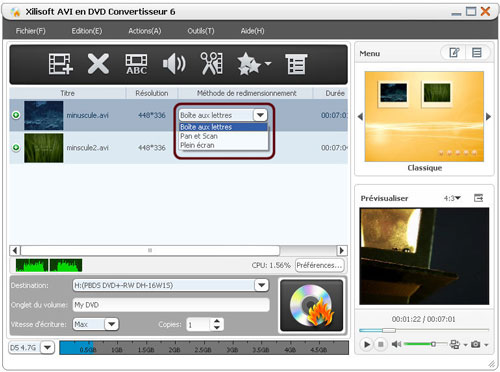Open the Aide(H) menu
The height and width of the screenshot is (372, 500).
[x=252, y=31]
